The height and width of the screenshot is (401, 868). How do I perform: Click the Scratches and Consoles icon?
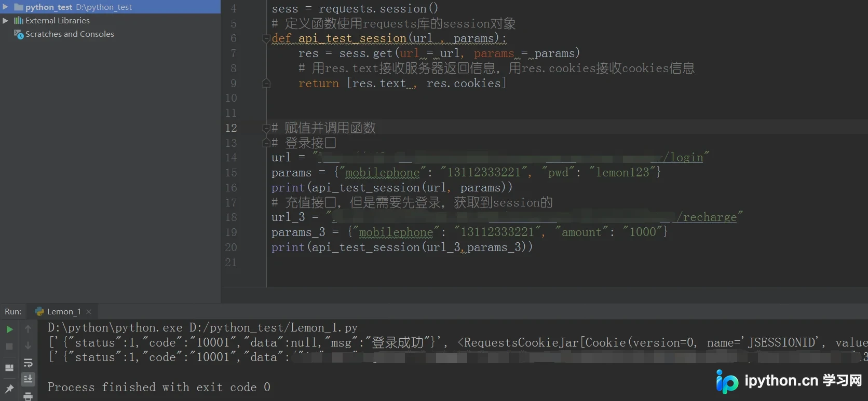pyautogui.click(x=19, y=34)
